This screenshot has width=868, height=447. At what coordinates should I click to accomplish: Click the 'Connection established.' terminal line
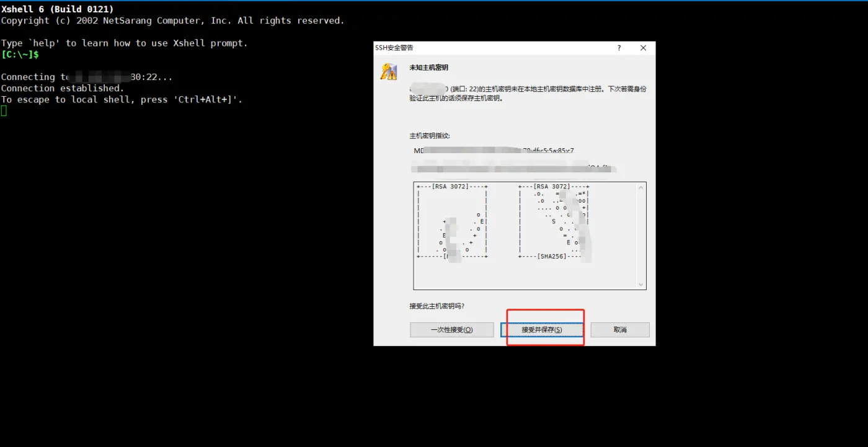pyautogui.click(x=63, y=88)
